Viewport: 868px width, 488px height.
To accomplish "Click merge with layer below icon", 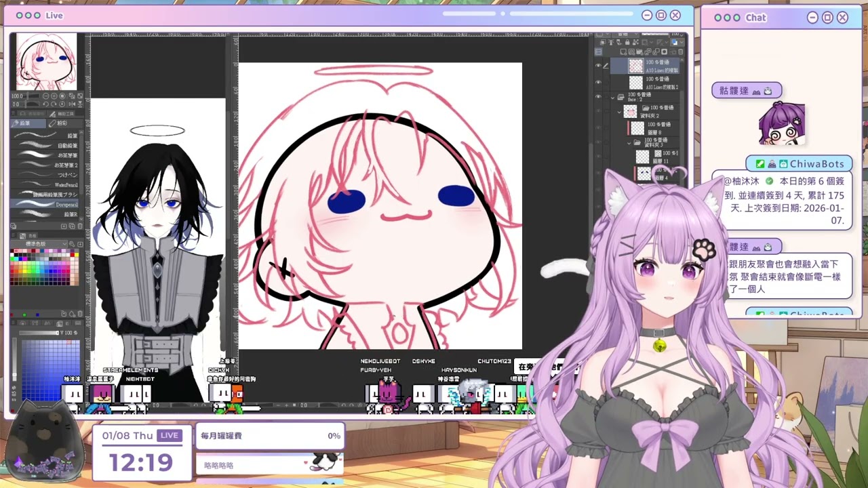I will pos(656,52).
